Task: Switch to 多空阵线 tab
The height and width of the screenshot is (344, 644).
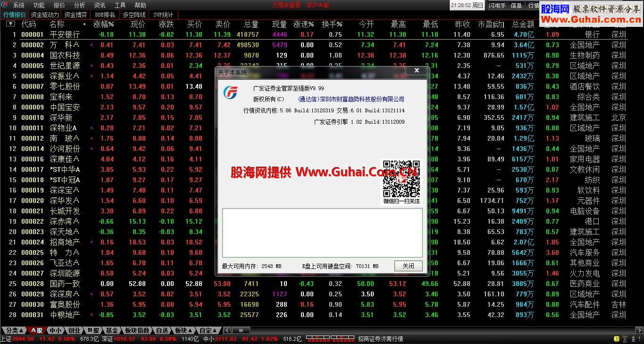Action: click(134, 15)
